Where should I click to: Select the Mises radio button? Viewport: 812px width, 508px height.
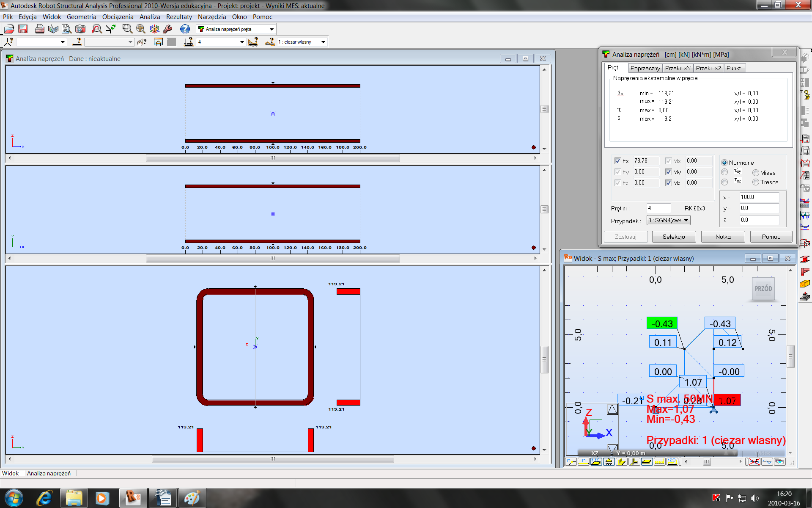755,173
